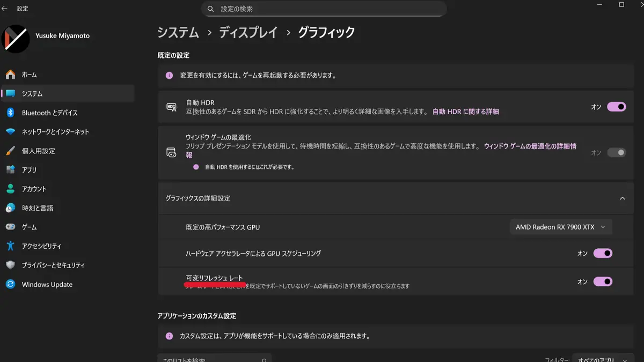
Task: Open the AMD Radeon RX 7900 XTX dropdown
Action: coord(560,227)
